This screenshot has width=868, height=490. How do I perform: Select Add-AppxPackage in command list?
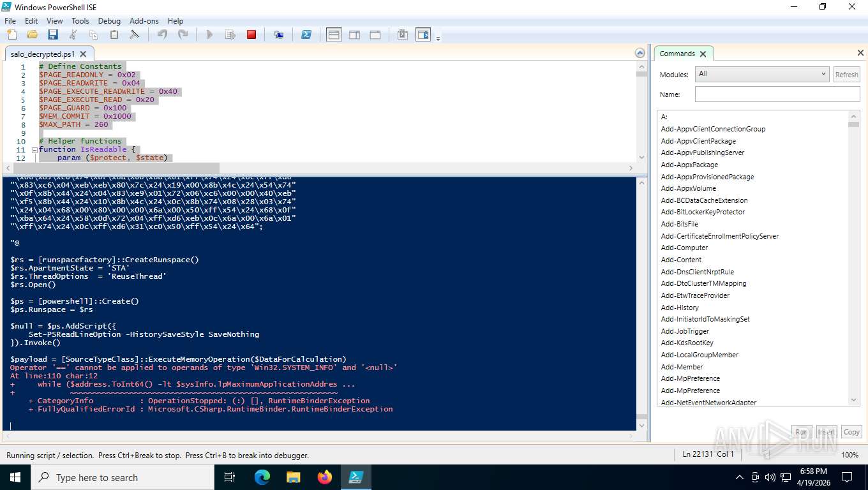click(689, 165)
